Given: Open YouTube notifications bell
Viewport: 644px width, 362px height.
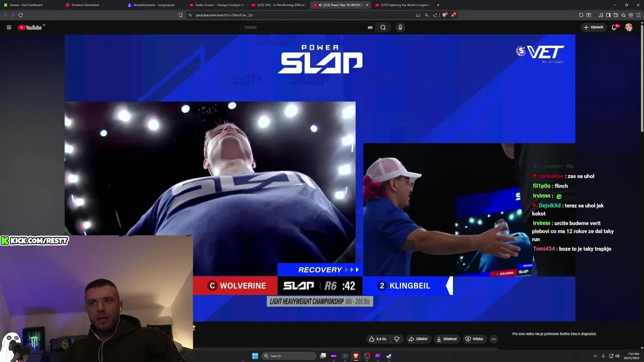Looking at the screenshot, I should (x=614, y=27).
